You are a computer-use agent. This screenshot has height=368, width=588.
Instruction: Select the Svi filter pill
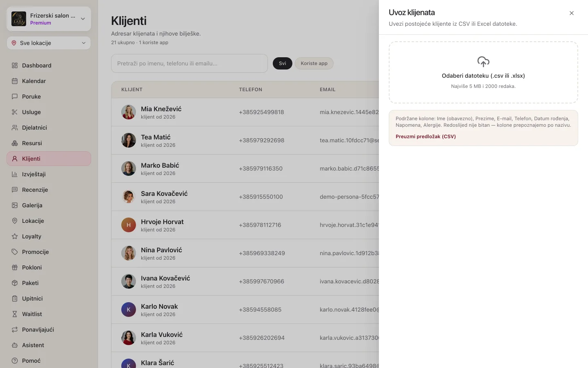pyautogui.click(x=283, y=63)
